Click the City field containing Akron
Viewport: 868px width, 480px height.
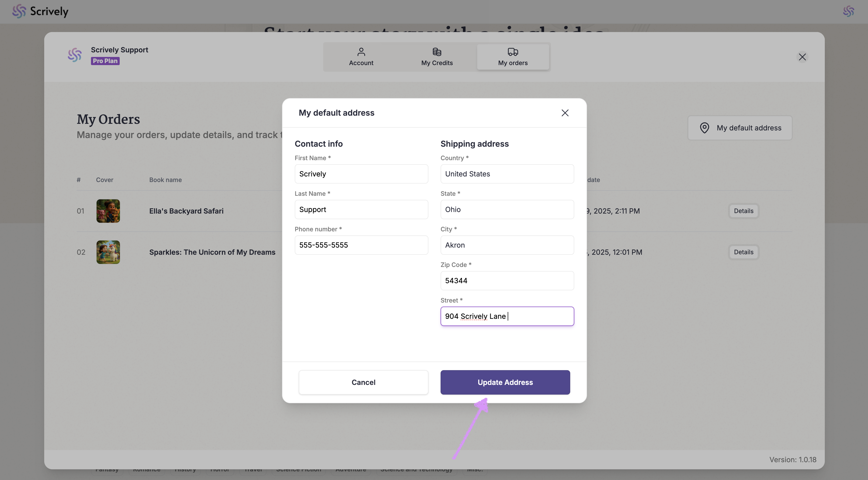click(x=507, y=245)
